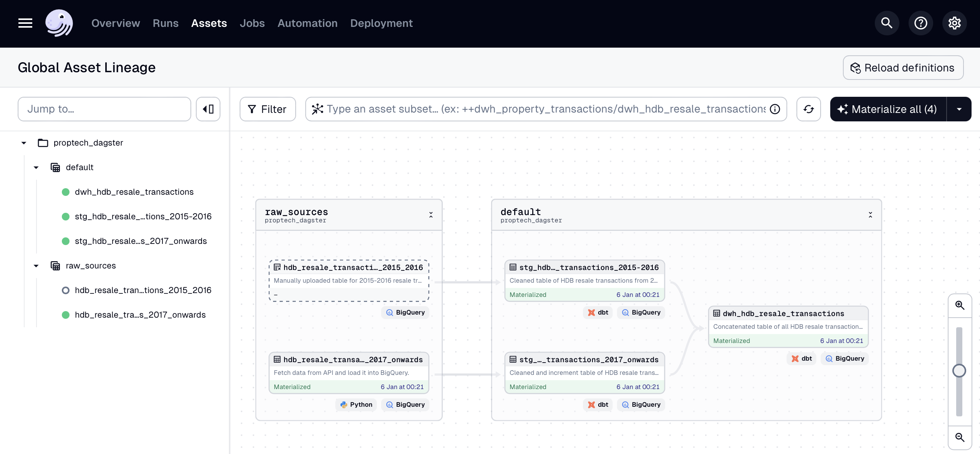The image size is (980, 454).
Task: Click BigQuery tag under raw hdb_resale 2017_onwards node
Action: [x=405, y=404]
